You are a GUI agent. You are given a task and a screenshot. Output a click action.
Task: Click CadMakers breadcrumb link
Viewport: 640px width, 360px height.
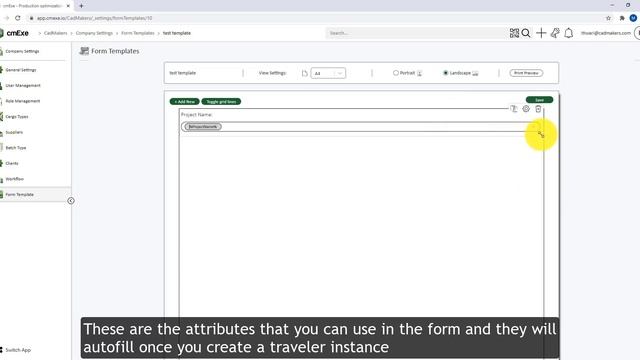point(56,33)
